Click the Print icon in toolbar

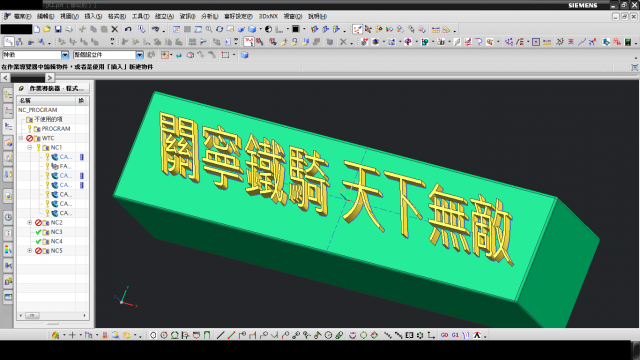tap(69, 29)
